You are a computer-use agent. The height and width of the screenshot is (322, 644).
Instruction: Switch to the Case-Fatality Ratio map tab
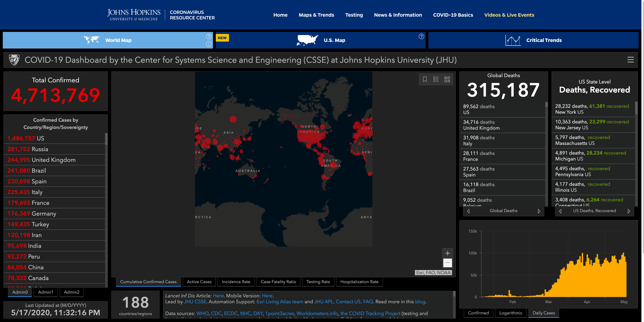tap(278, 282)
